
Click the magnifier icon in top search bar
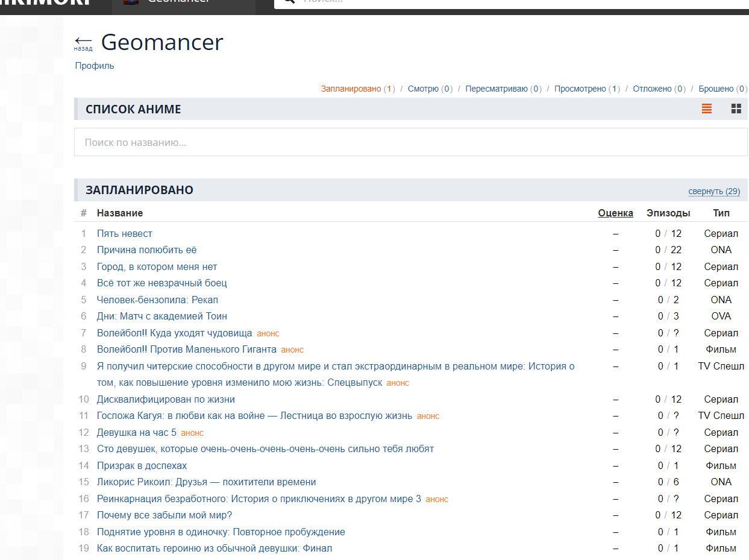pyautogui.click(x=289, y=2)
